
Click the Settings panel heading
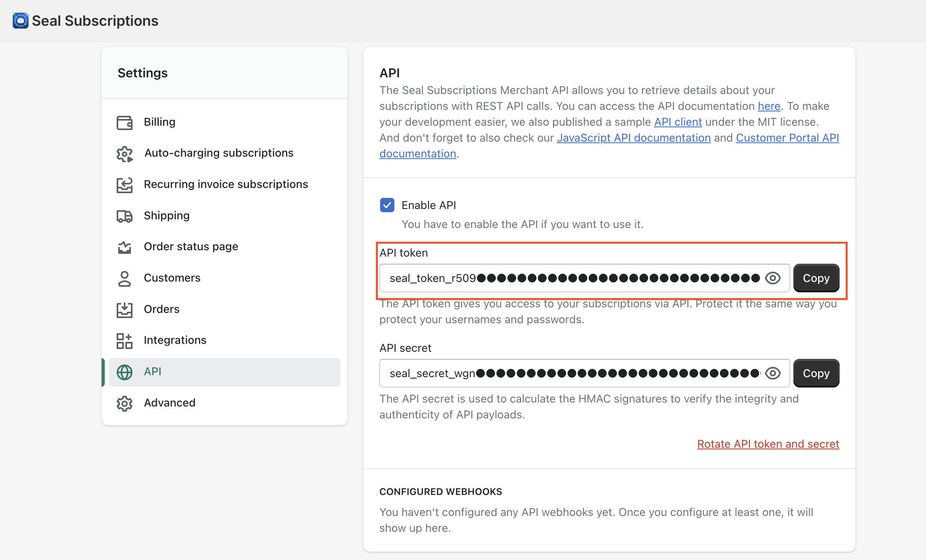coord(142,73)
